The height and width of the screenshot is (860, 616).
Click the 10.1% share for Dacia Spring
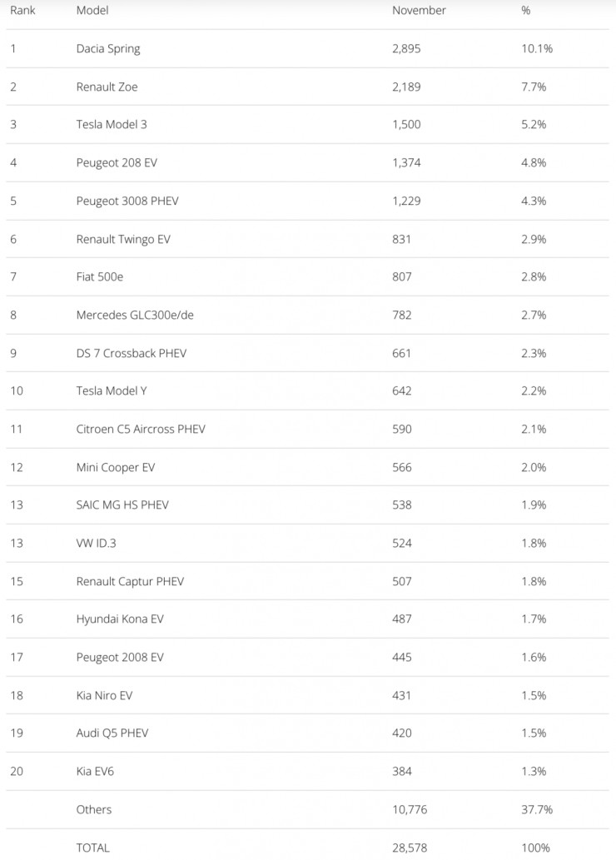[x=537, y=48]
